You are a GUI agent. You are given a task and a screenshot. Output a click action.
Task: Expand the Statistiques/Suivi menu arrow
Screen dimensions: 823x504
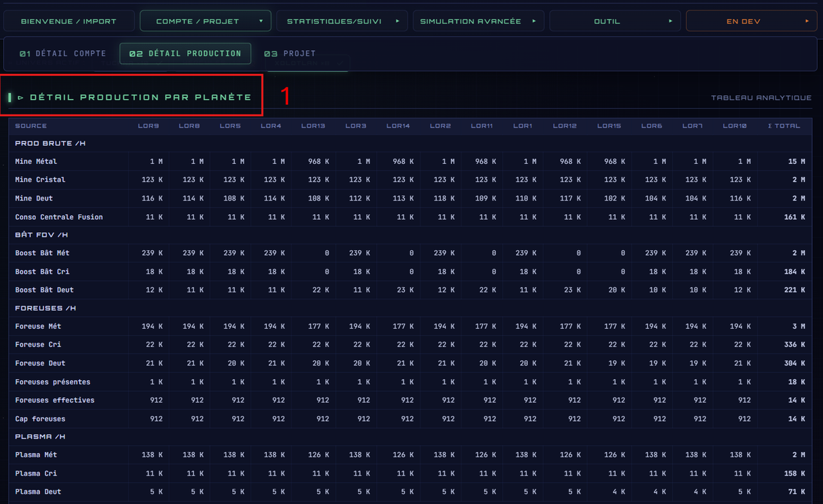pyautogui.click(x=398, y=21)
